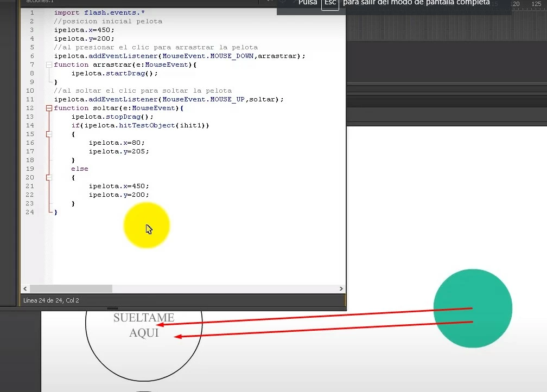Collapse the else block fold marker on line 20

click(49, 178)
